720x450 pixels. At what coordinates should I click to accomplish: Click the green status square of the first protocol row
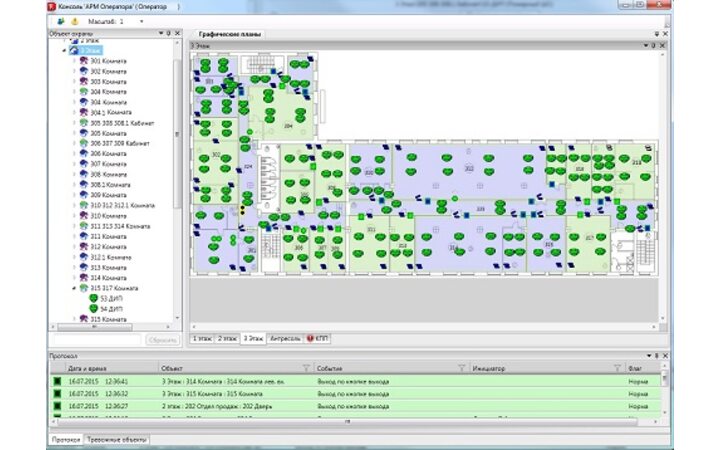pyautogui.click(x=57, y=381)
